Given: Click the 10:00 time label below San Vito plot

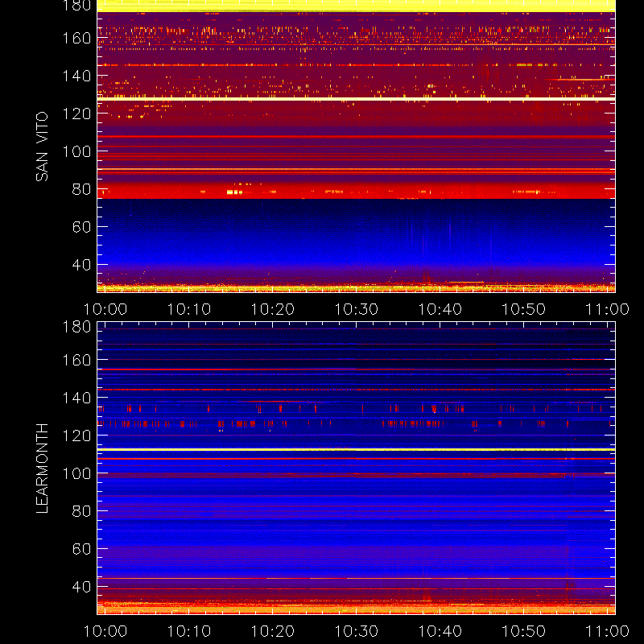Looking at the screenshot, I should click(105, 309).
